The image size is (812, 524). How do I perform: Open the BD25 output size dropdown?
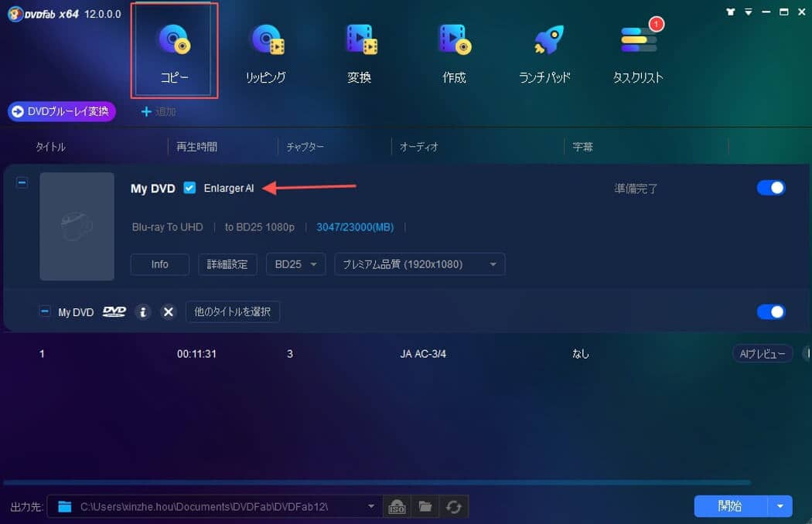295,264
